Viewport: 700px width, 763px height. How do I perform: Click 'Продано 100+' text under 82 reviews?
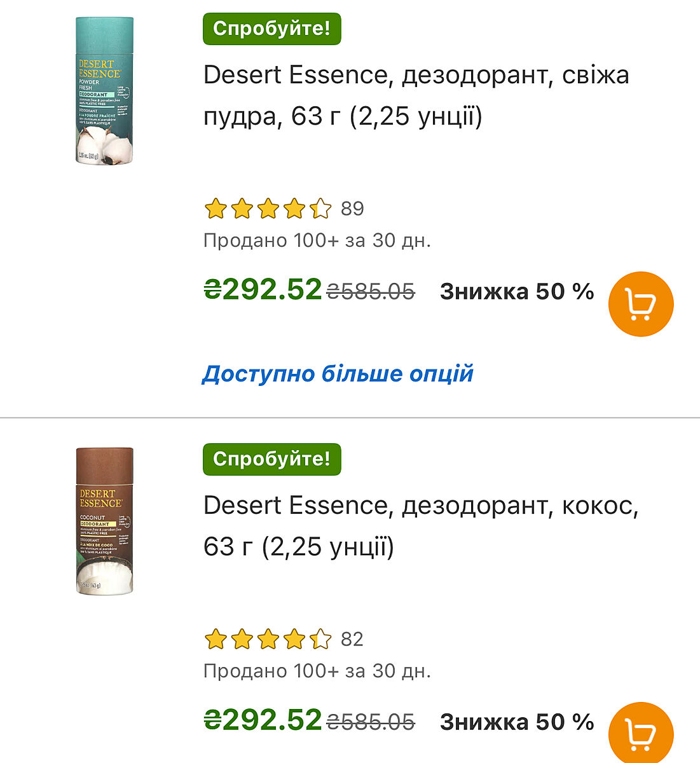click(317, 671)
